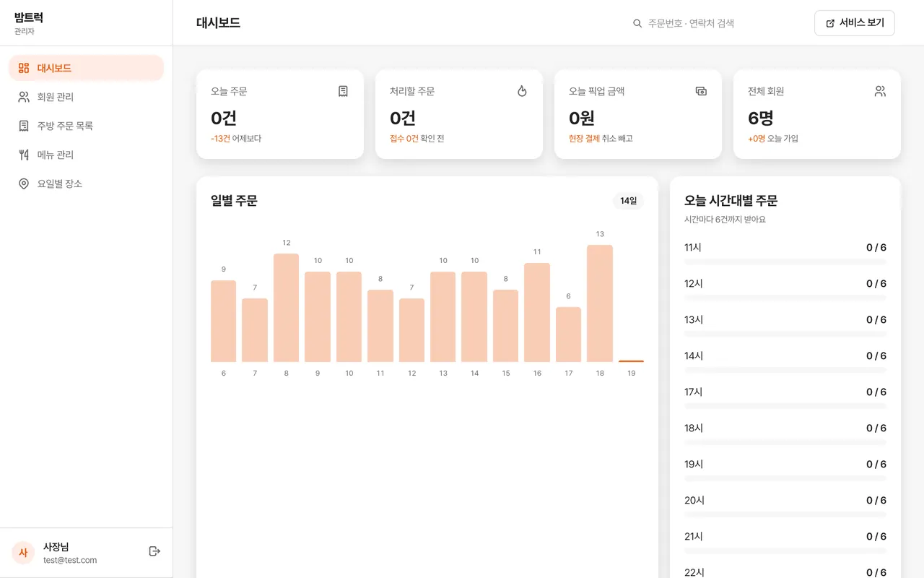Open the 대시보드 menu item

tap(87, 68)
